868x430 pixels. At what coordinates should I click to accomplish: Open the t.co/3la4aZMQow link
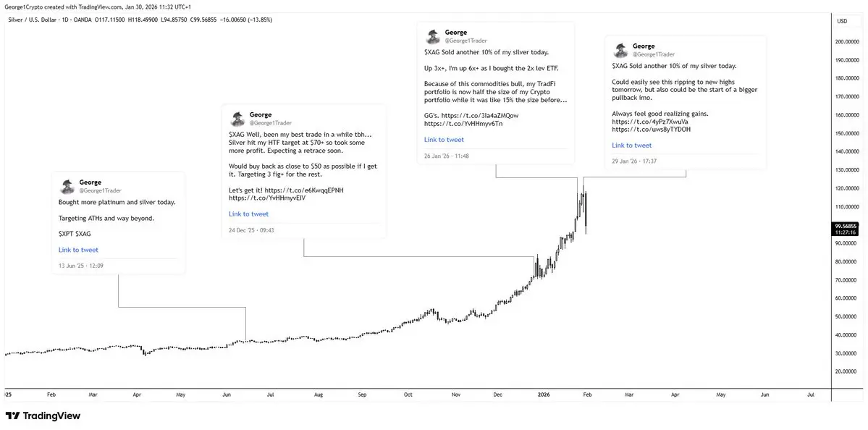tap(479, 115)
